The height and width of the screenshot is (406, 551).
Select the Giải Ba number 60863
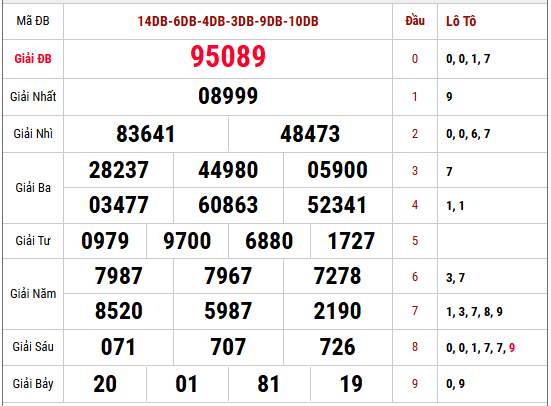(228, 205)
